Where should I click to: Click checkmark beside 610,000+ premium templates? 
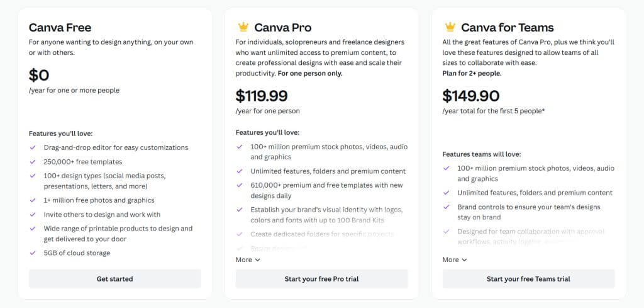(240, 185)
